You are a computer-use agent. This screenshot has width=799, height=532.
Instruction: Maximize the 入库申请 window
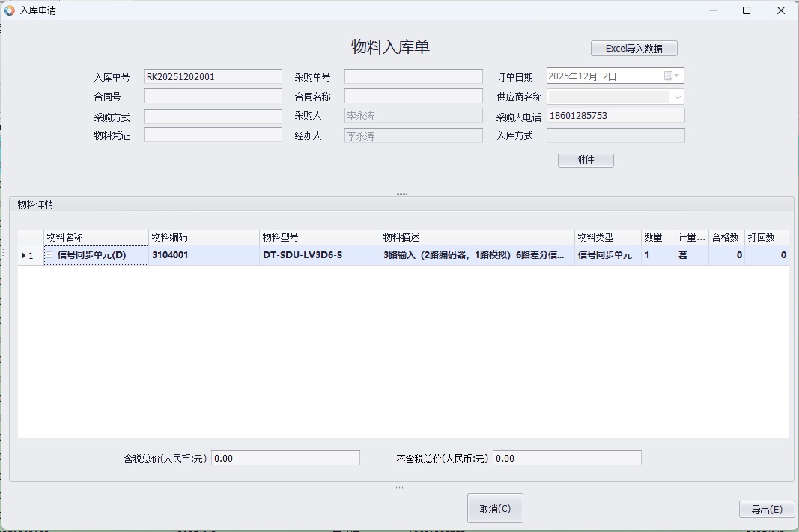(x=746, y=10)
